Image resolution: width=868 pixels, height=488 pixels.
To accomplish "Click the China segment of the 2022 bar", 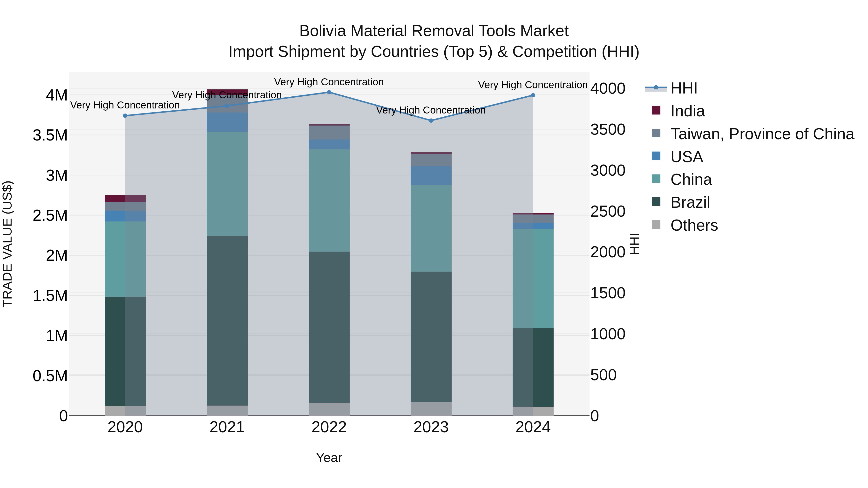I will pyautogui.click(x=329, y=201).
